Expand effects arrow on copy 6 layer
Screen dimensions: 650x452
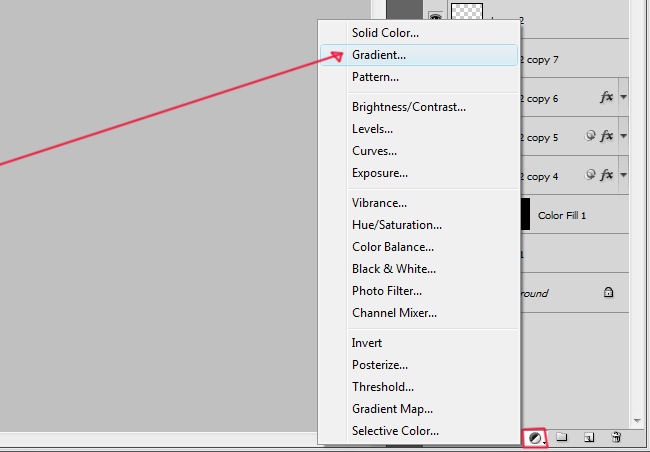[x=623, y=97]
